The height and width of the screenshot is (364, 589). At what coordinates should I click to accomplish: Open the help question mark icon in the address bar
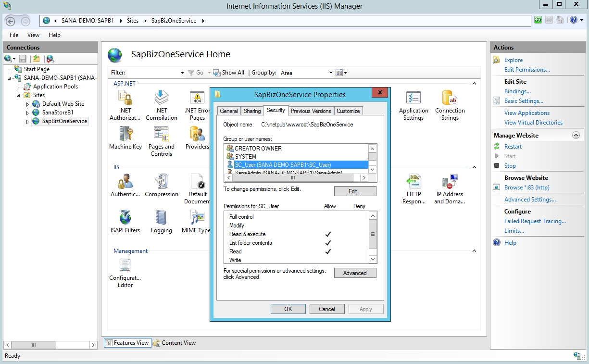coord(573,20)
